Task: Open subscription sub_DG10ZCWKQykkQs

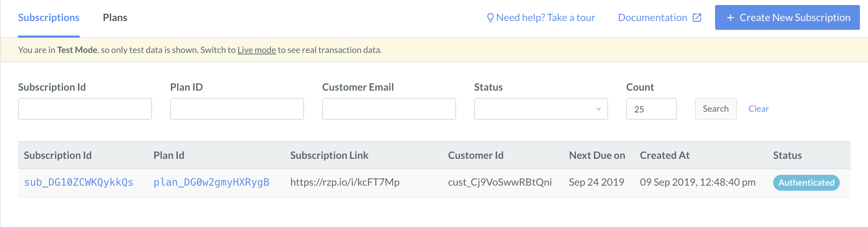Action: (79, 182)
